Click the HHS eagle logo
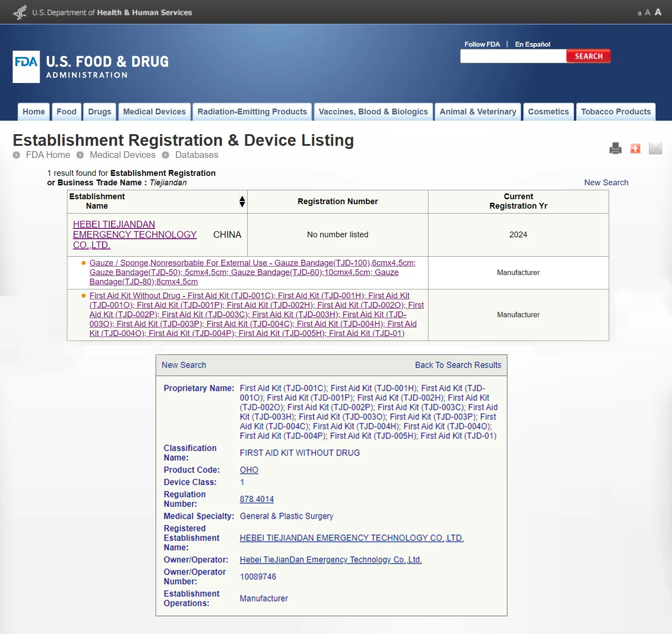Viewport: 672px width, 634px height. 20,12
